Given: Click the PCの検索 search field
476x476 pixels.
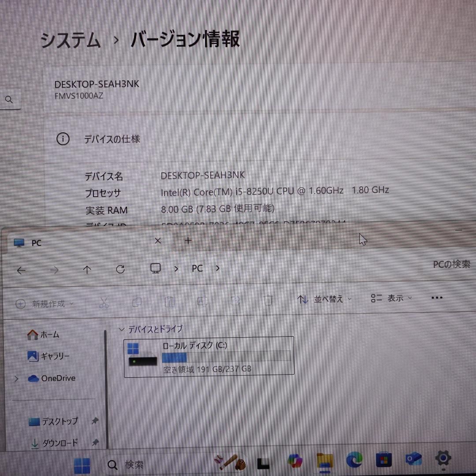Looking at the screenshot, I should pyautogui.click(x=451, y=264).
